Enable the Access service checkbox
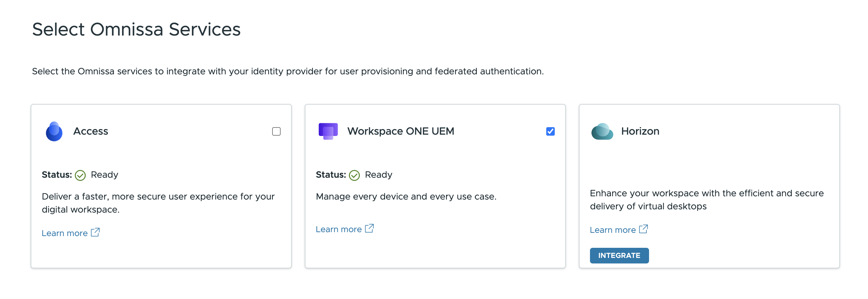The image size is (868, 299). tap(276, 131)
